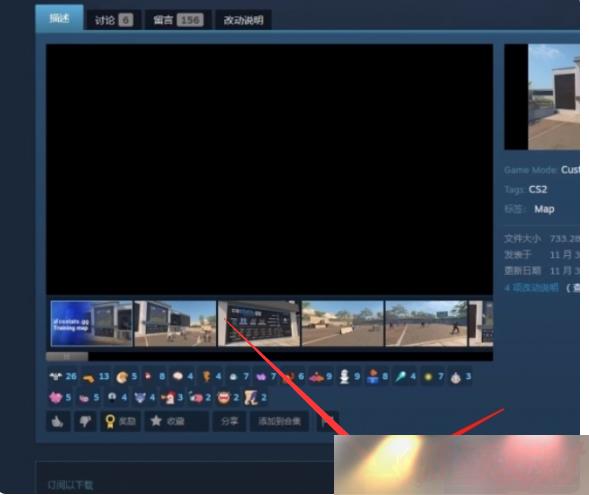Click the teal comet reaction with count 4
Image resolution: width=589 pixels, height=495 pixels.
[x=405, y=376]
